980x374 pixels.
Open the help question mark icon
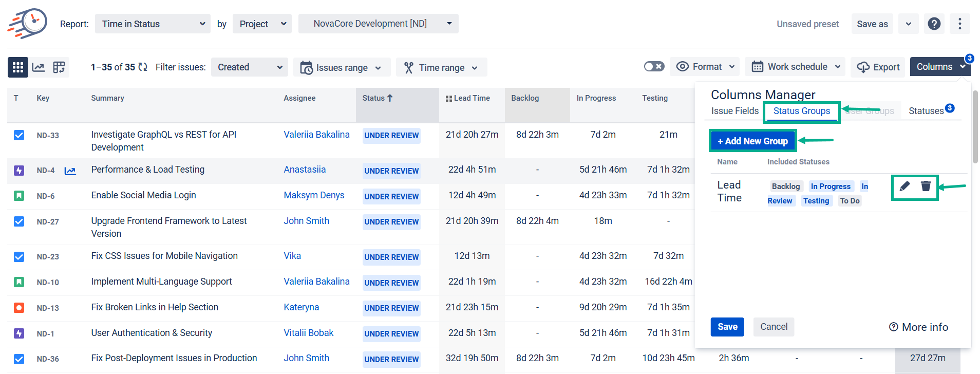point(934,24)
